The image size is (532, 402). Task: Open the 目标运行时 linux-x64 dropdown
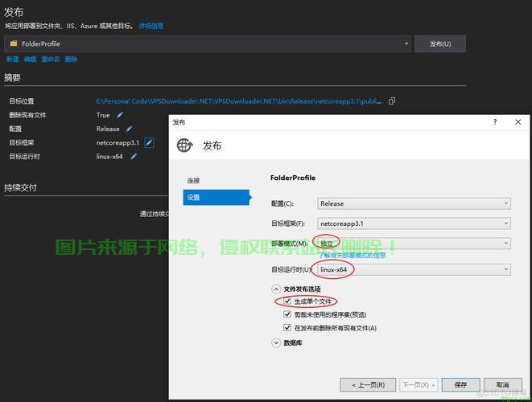coord(414,269)
